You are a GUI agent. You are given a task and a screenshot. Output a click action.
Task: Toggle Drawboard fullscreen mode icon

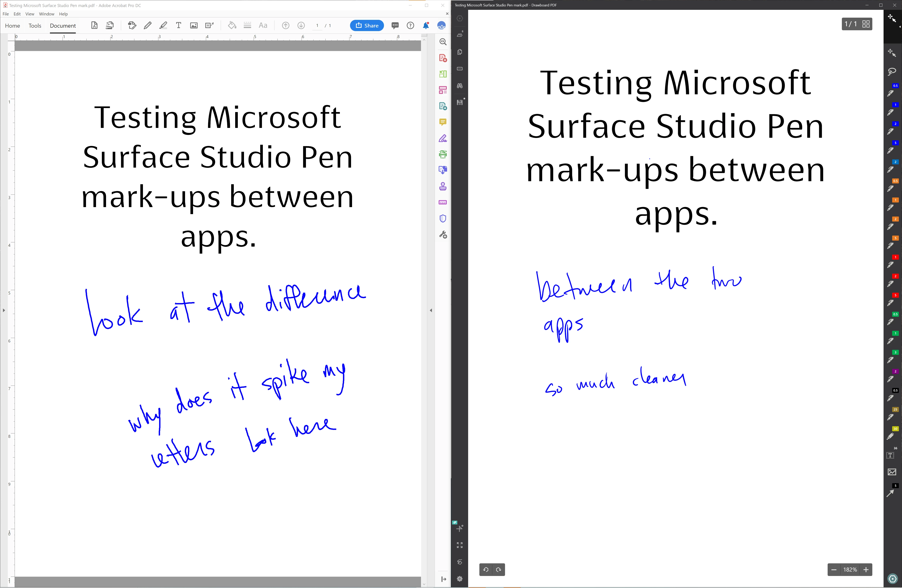(460, 545)
